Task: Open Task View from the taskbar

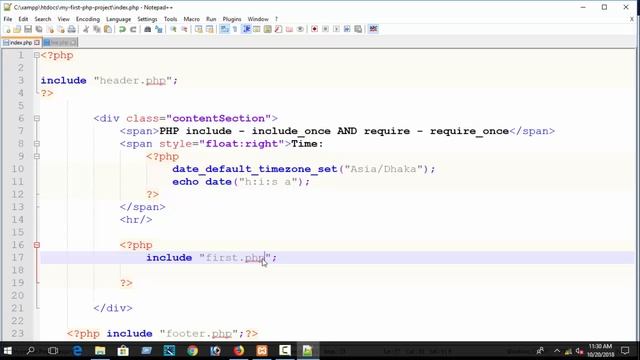Action: 53,351
